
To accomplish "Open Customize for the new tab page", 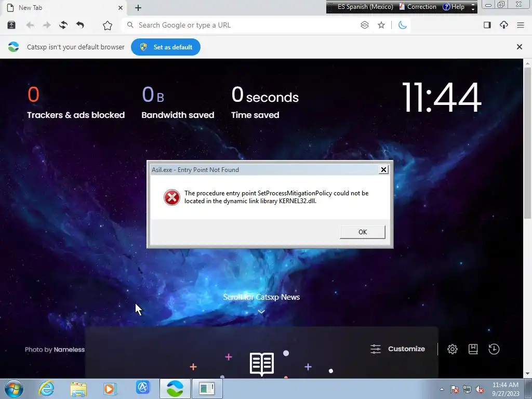I will tap(397, 349).
